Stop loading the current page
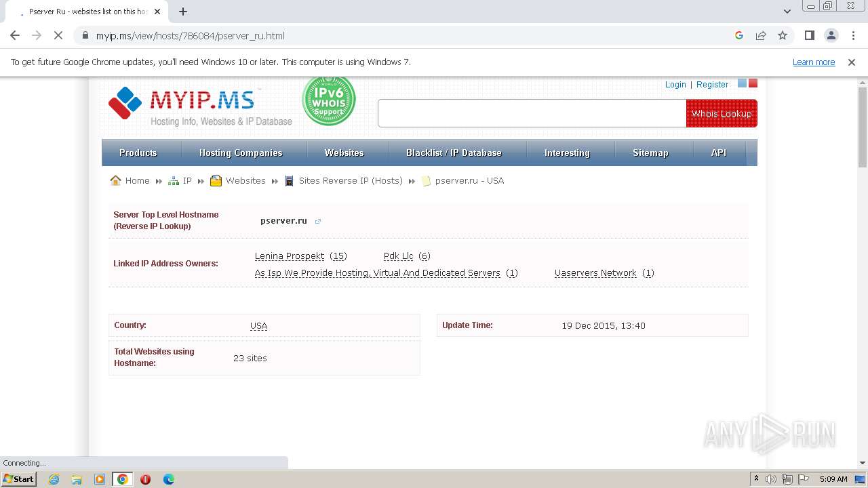Image resolution: width=868 pixels, height=488 pixels. click(x=58, y=35)
